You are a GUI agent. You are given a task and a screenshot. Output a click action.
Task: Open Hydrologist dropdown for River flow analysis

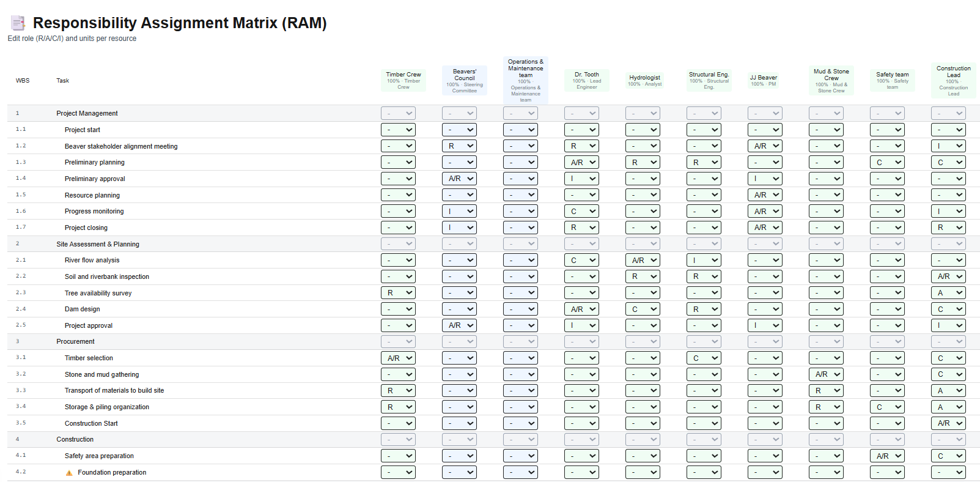point(642,261)
